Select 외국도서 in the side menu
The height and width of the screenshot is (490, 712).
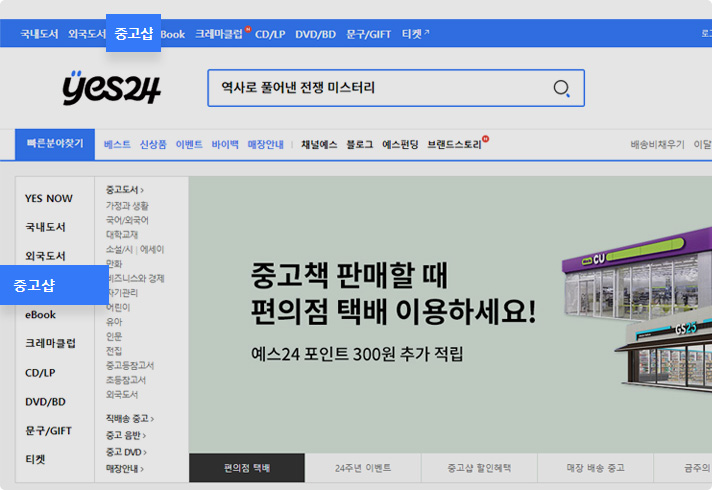click(x=45, y=256)
